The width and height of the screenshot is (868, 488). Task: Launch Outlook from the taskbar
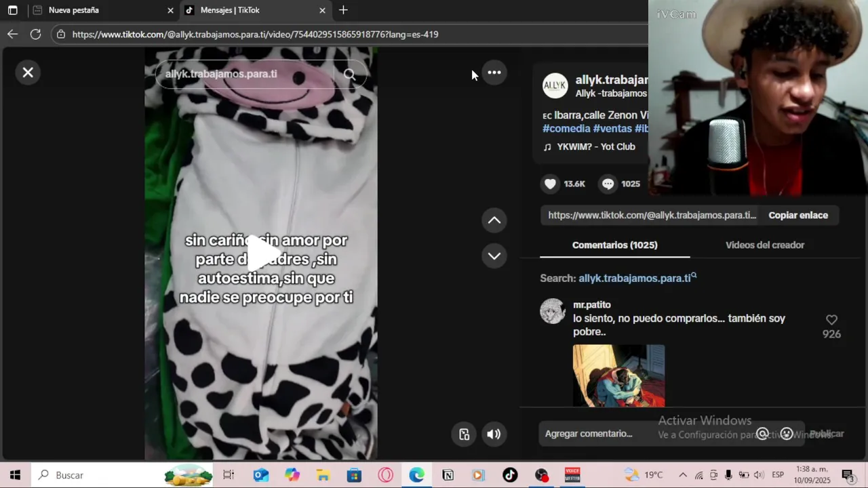261,475
